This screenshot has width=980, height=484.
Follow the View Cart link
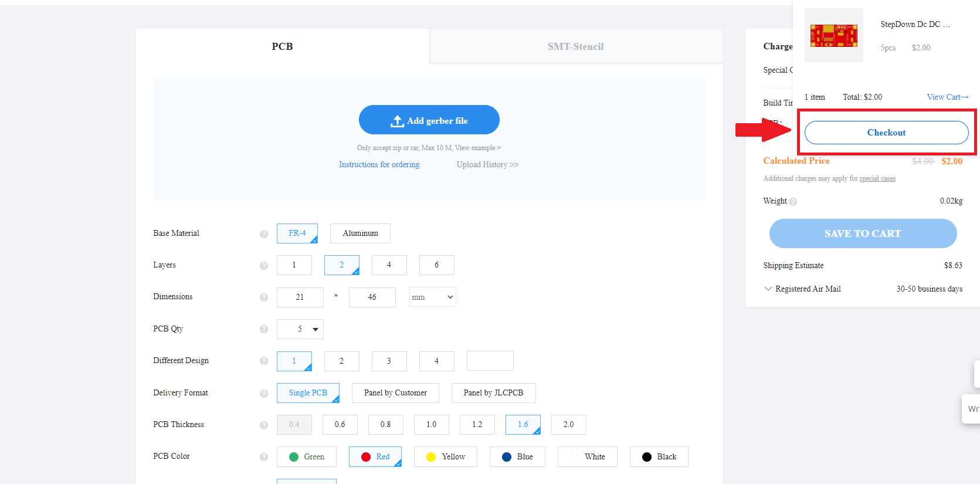coord(948,97)
